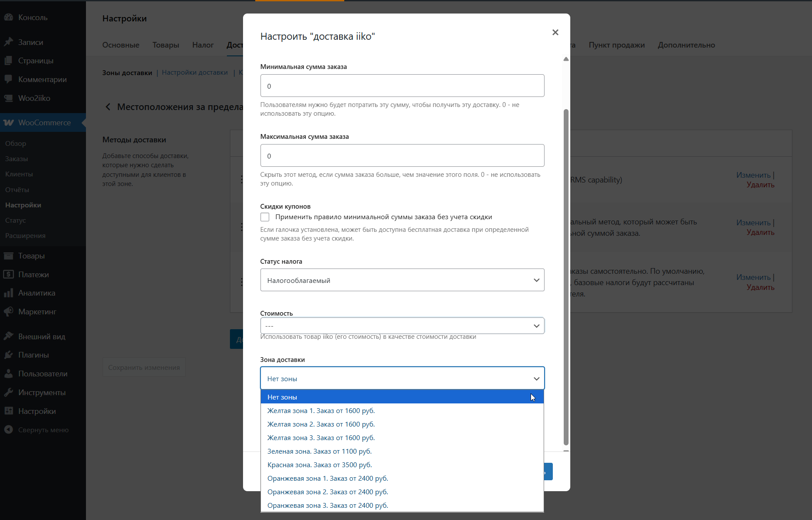Click the Комментарии speech bubble icon

8,79
